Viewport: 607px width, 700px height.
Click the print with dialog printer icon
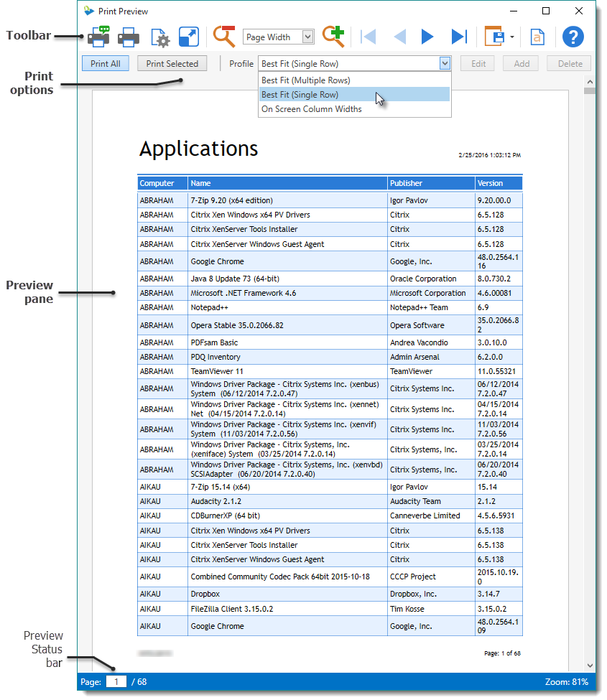[x=98, y=37]
